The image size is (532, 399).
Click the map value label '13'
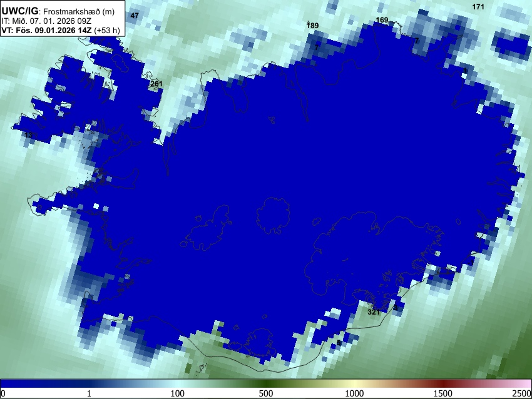point(29,135)
